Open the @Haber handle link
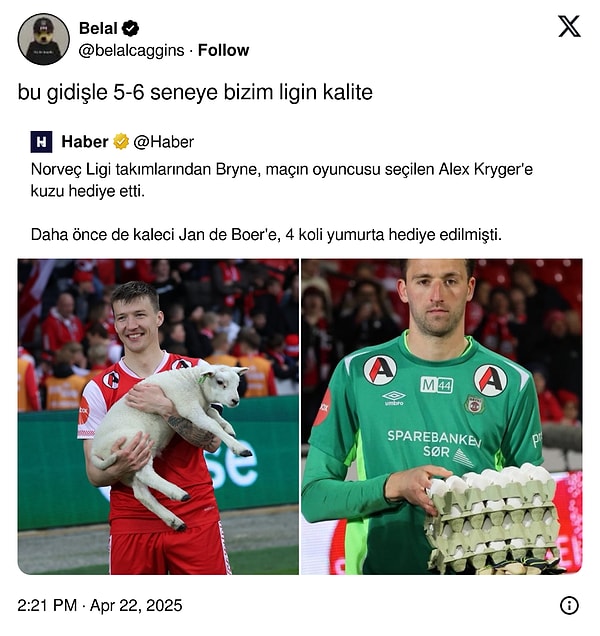Screen dimensions: 600x636 pyautogui.click(x=163, y=142)
